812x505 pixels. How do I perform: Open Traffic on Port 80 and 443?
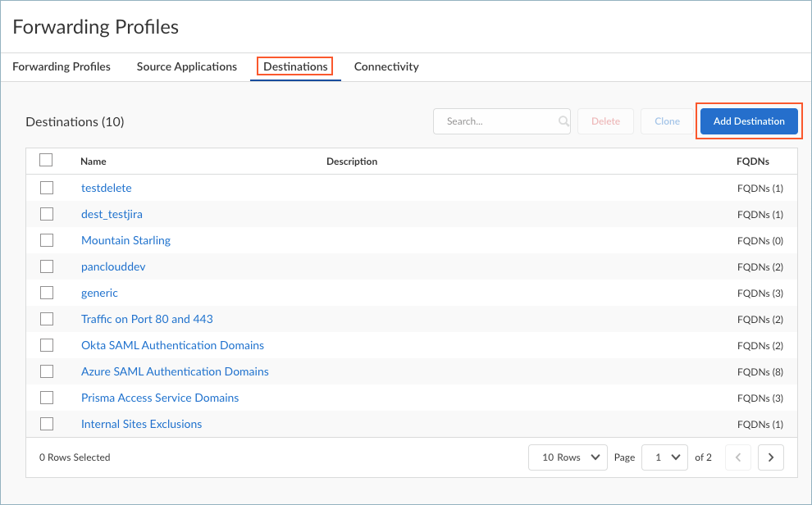coord(147,319)
